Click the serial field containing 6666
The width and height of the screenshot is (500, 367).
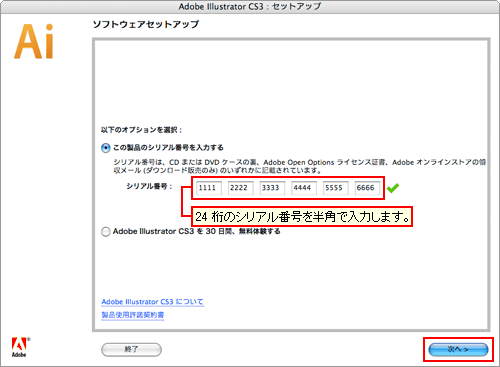[x=367, y=188]
